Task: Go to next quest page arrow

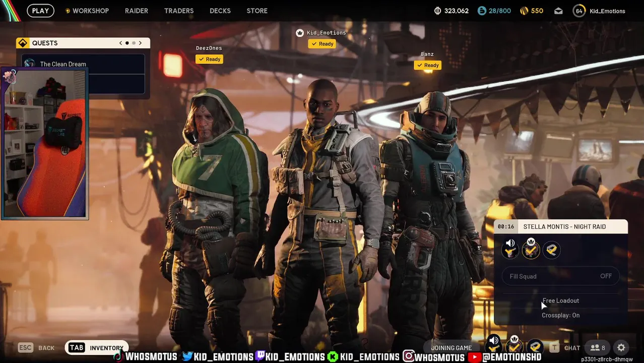Action: pos(140,43)
